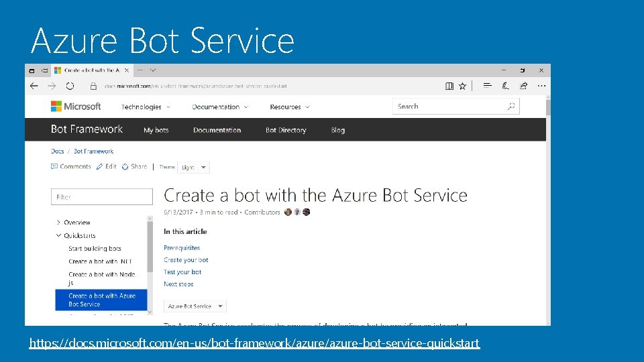
Task: Close the Create a bot tab
Action: click(x=127, y=70)
